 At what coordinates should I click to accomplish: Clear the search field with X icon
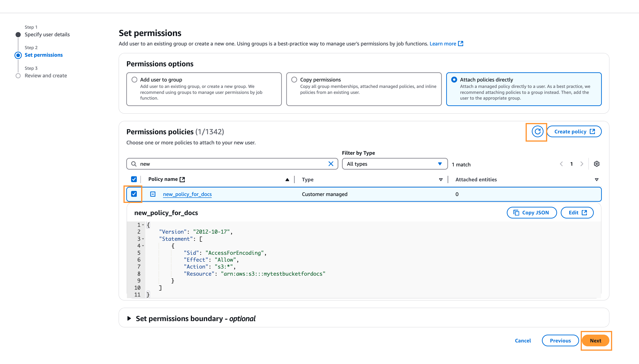point(331,164)
